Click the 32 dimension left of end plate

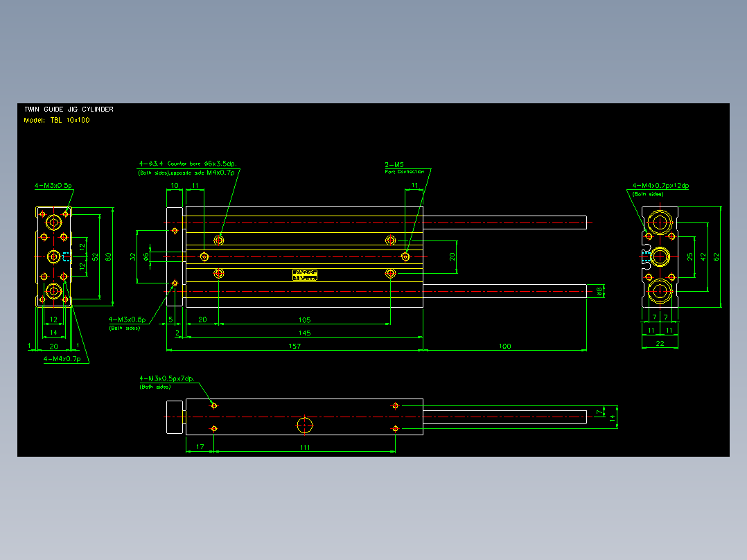pos(133,256)
